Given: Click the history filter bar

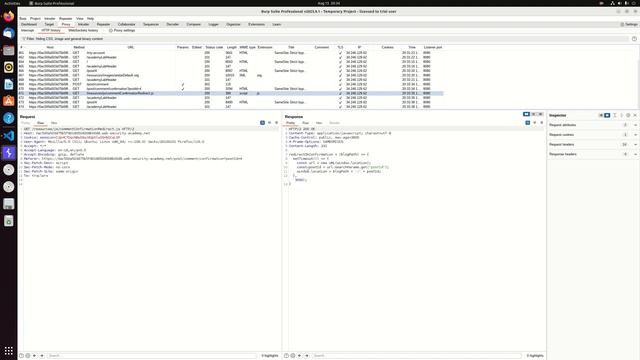Looking at the screenshot, I should (x=324, y=39).
